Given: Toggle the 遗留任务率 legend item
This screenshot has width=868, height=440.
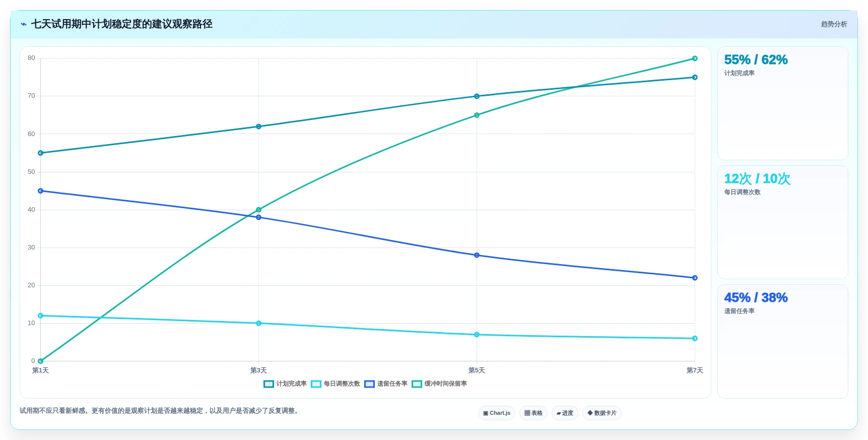Looking at the screenshot, I should 386,384.
